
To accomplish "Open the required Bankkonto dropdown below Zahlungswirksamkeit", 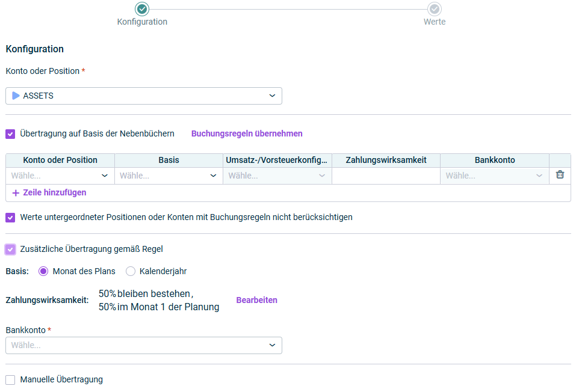I will point(144,346).
